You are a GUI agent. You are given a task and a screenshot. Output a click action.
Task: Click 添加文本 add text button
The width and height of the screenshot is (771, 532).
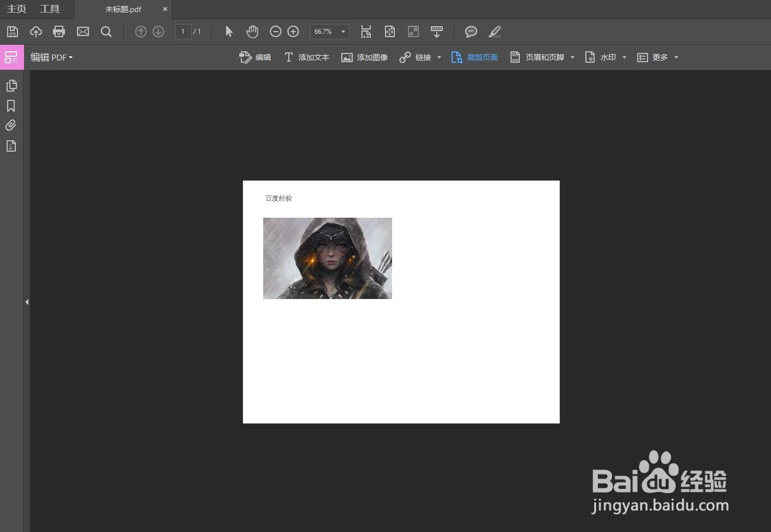coord(306,57)
